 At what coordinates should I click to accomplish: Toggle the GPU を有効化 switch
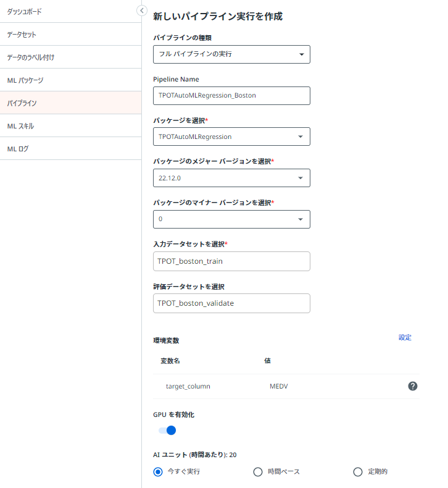click(x=167, y=431)
